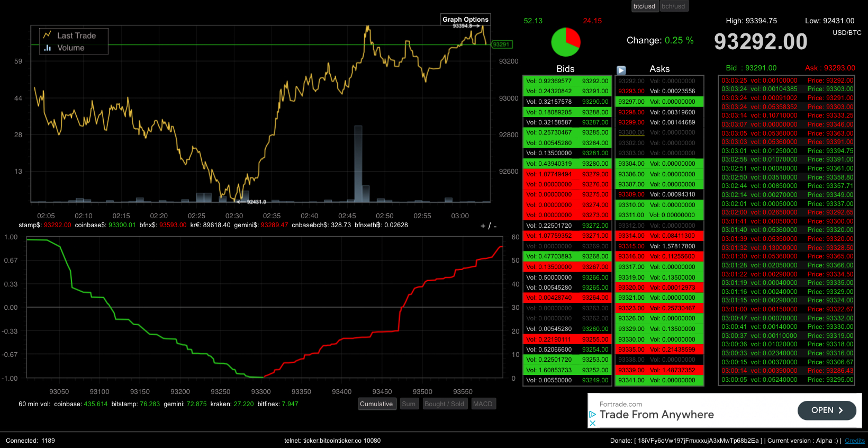Click the Connected: 1189 status text
This screenshot has height=448, width=868.
coord(30,441)
